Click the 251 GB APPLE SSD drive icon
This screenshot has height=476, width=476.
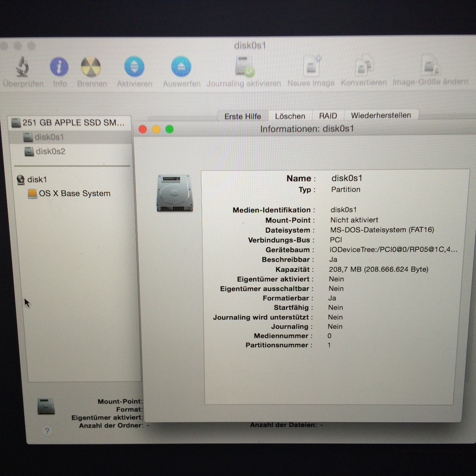click(x=16, y=122)
